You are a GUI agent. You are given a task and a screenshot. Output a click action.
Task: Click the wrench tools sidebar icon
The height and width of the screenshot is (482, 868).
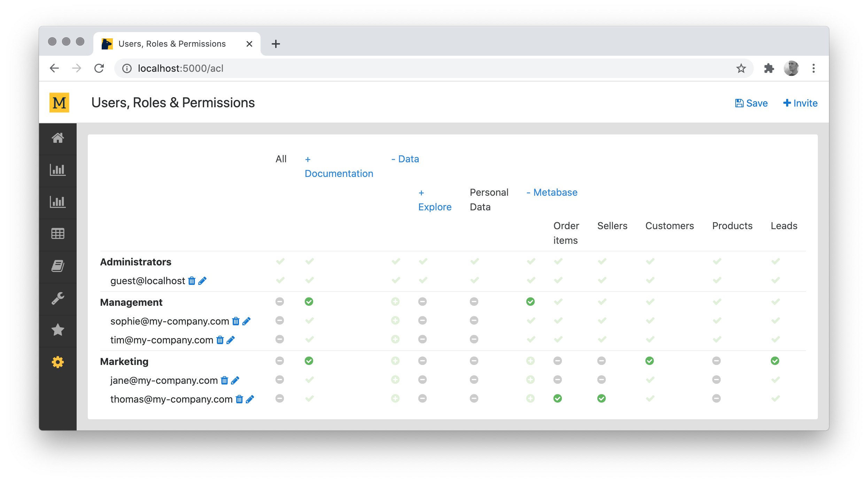tap(58, 298)
